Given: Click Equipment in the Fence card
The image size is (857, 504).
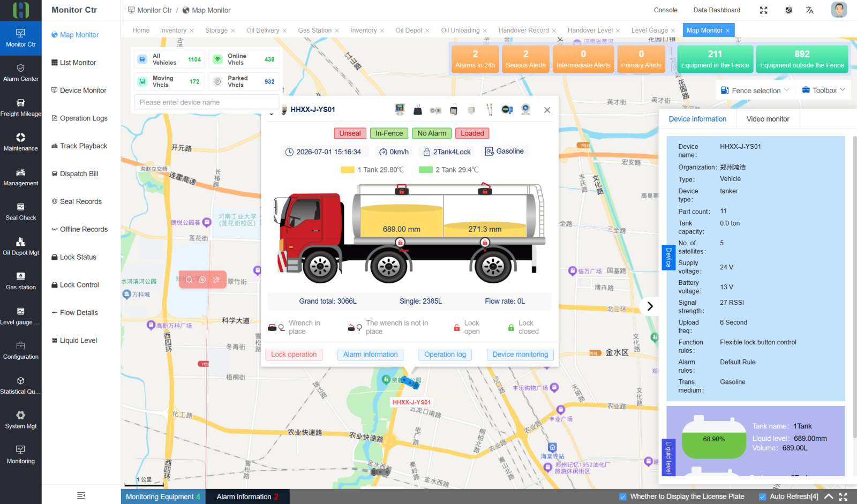Looking at the screenshot, I should tap(715, 59).
